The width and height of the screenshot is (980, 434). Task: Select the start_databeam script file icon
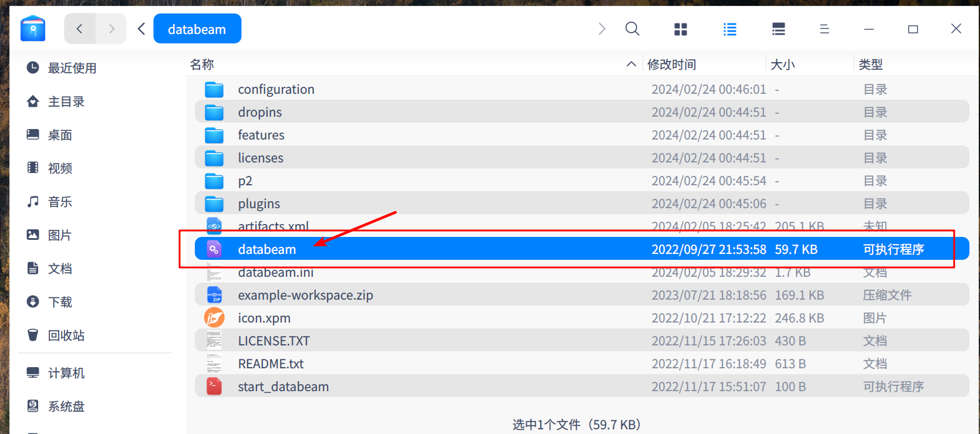click(x=214, y=386)
